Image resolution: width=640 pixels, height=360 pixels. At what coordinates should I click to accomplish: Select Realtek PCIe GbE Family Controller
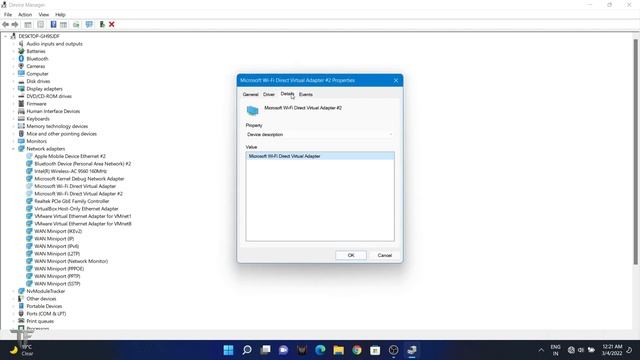pyautogui.click(x=71, y=201)
